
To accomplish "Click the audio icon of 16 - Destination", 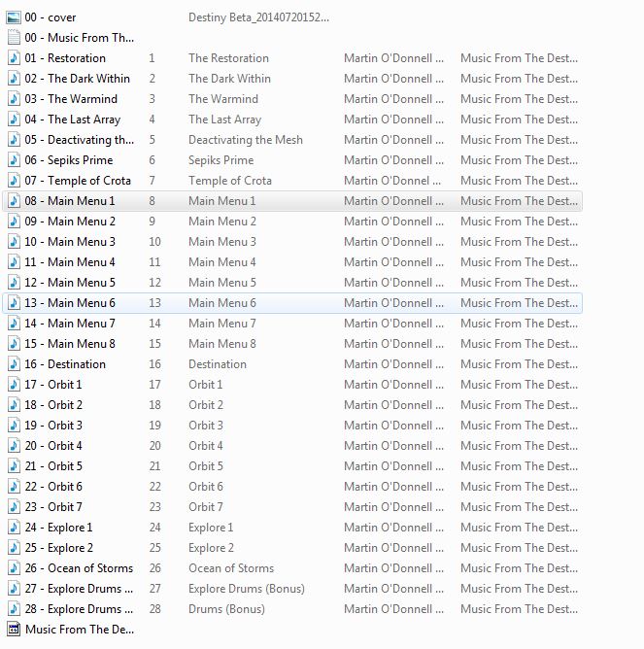I will [14, 364].
